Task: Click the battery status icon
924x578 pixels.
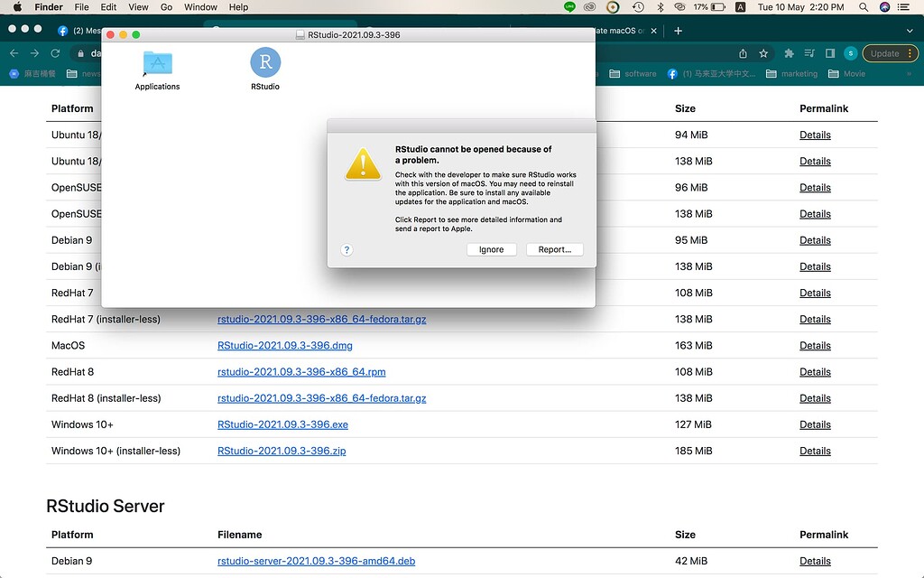Action: pos(717,7)
